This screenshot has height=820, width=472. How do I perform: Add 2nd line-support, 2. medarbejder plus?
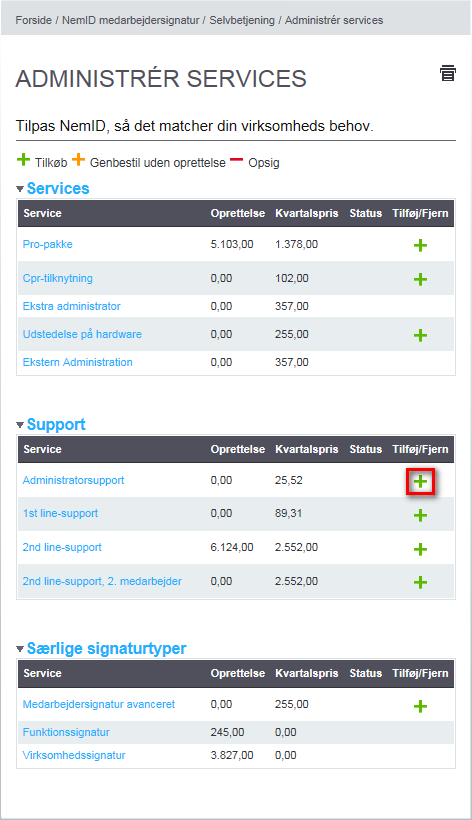pos(420,582)
